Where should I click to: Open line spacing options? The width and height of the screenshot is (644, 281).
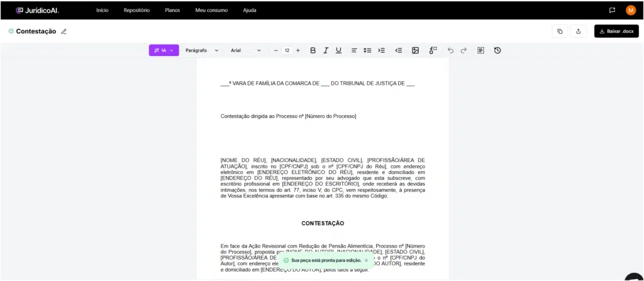(367, 50)
